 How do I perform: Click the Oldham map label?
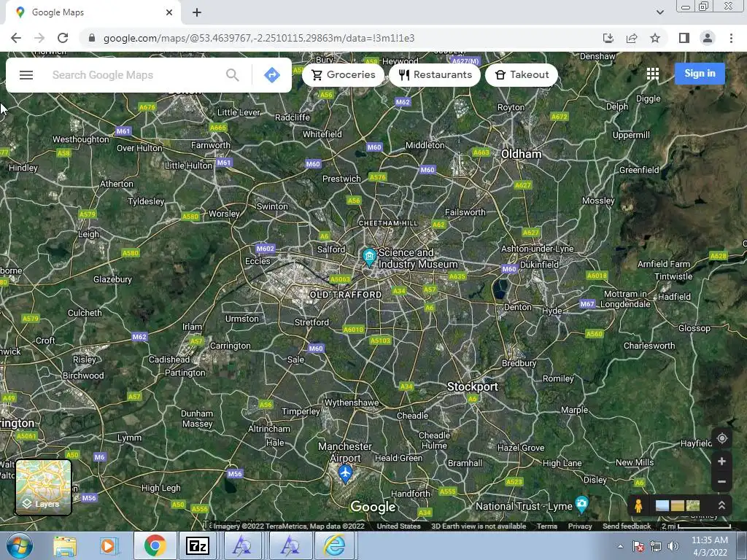coord(521,154)
